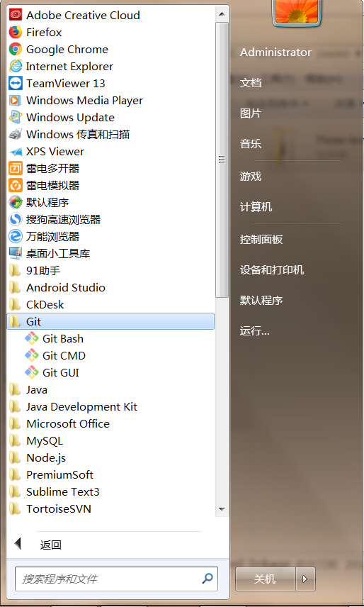Open shutdown options arrow next to 关机
The width and height of the screenshot is (364, 607).
pos(305,579)
